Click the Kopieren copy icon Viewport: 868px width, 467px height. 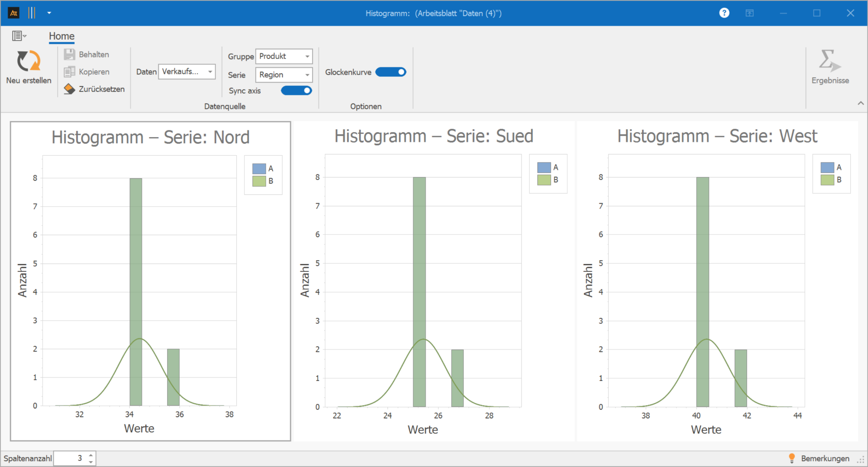[70, 72]
